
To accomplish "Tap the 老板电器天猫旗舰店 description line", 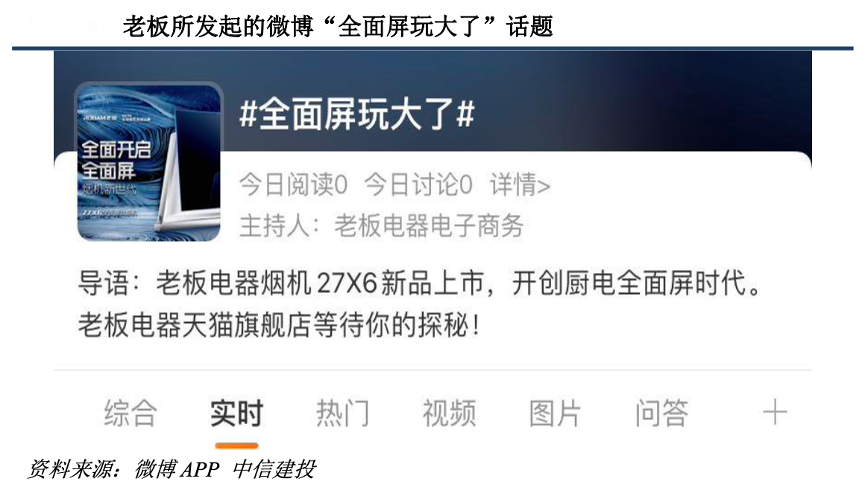I will point(279,325).
